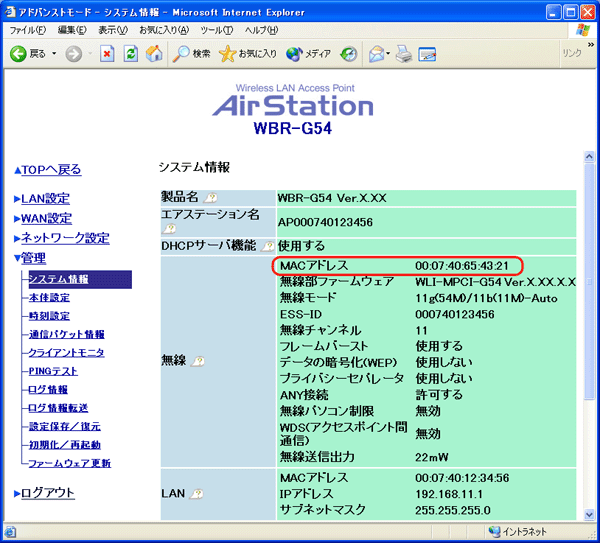Open the Media (メディア) toolbar button
The height and width of the screenshot is (543, 600).
click(x=308, y=54)
